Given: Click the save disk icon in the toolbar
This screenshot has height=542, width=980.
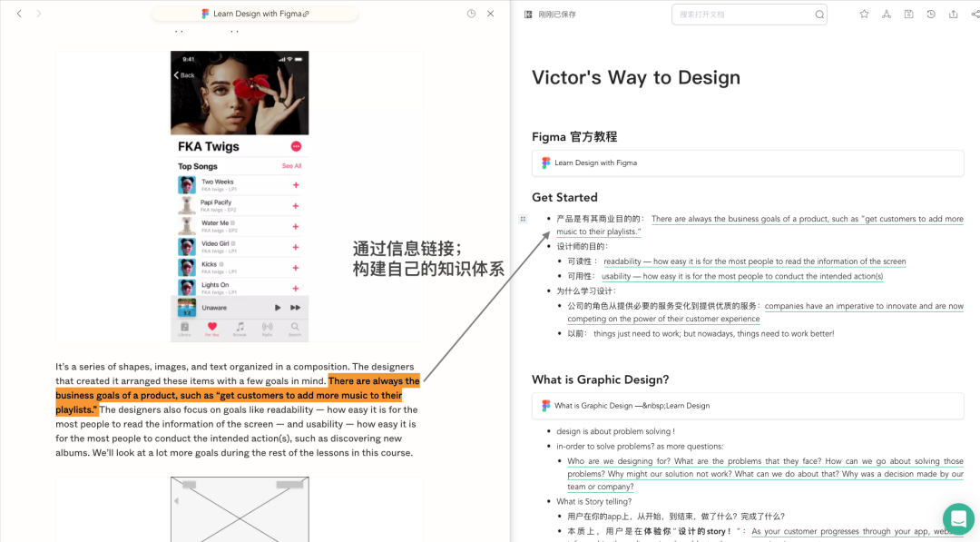Looking at the screenshot, I should pos(908,14).
